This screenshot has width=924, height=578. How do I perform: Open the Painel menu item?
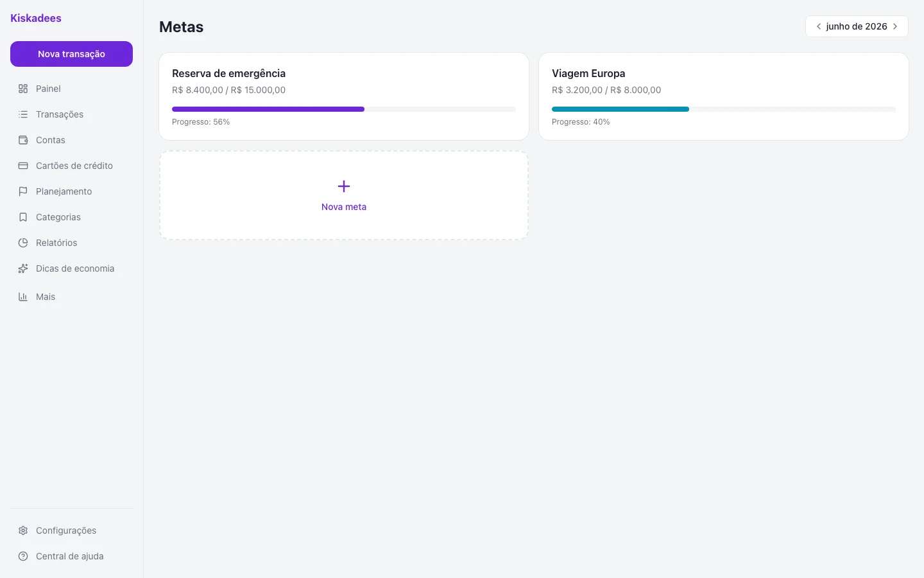(x=71, y=89)
